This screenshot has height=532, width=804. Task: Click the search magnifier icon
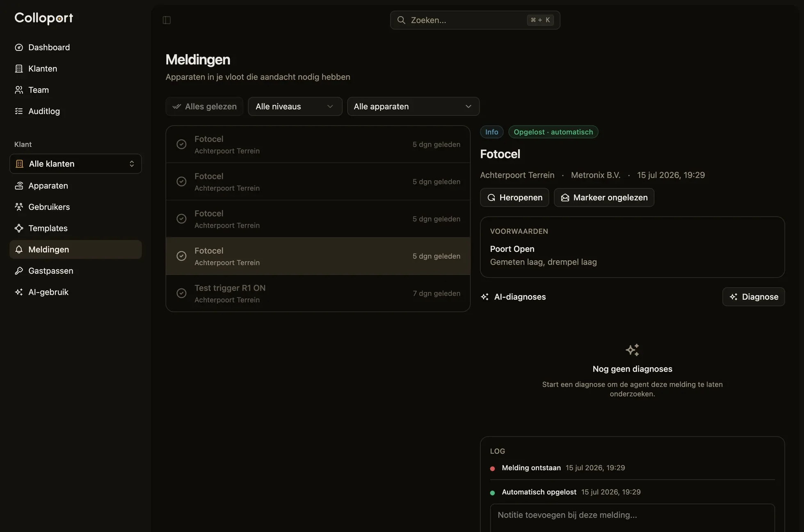pos(401,20)
